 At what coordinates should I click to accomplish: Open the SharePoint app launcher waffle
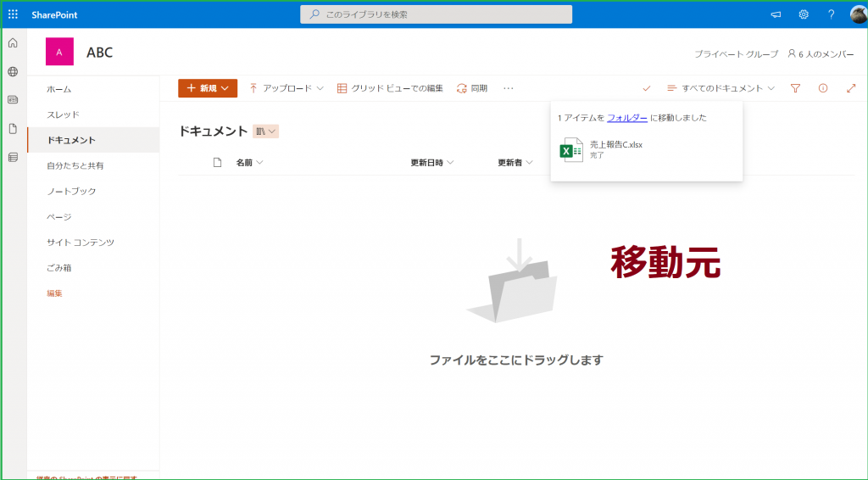pos(13,14)
